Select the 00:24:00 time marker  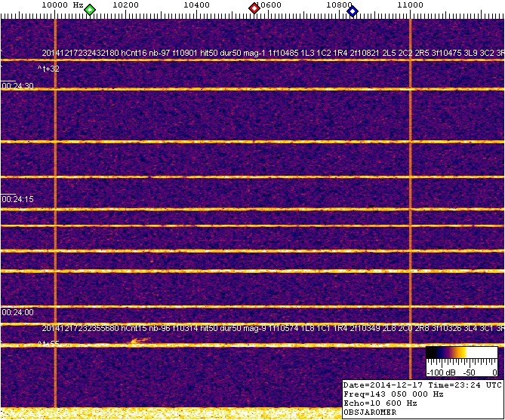(x=18, y=311)
